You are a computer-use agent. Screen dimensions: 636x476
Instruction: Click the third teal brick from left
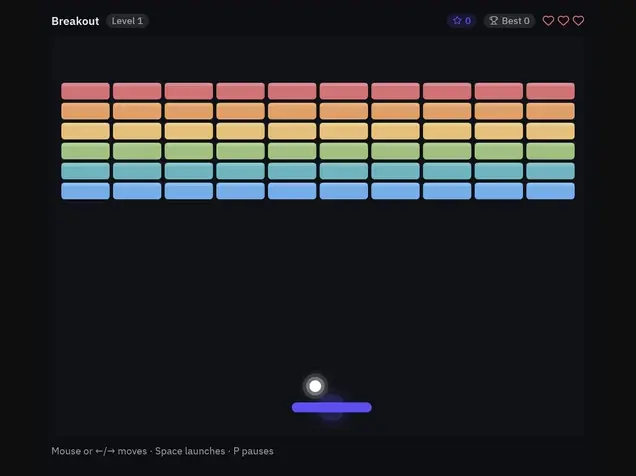[189, 171]
